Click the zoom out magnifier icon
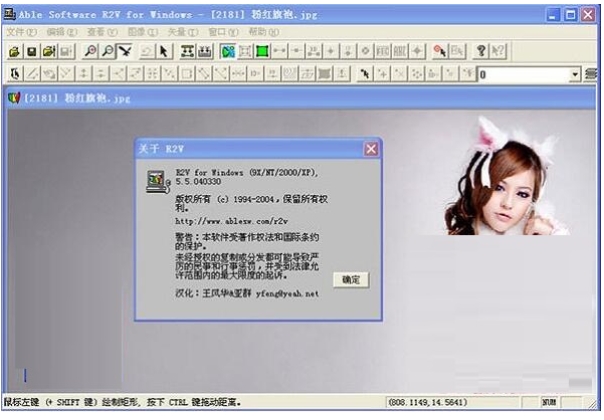 click(x=108, y=51)
